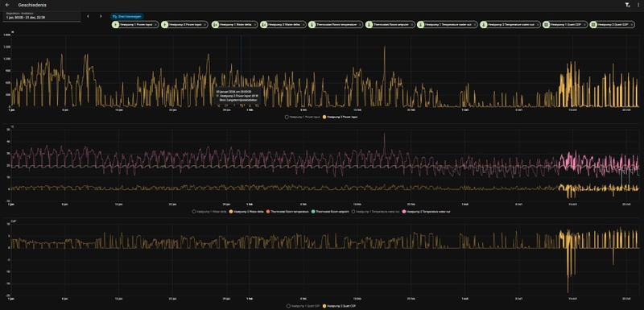The width and height of the screenshot is (644, 310).
Task: Toggle Thermostat Room temperature legend entry
Action: pos(288,212)
